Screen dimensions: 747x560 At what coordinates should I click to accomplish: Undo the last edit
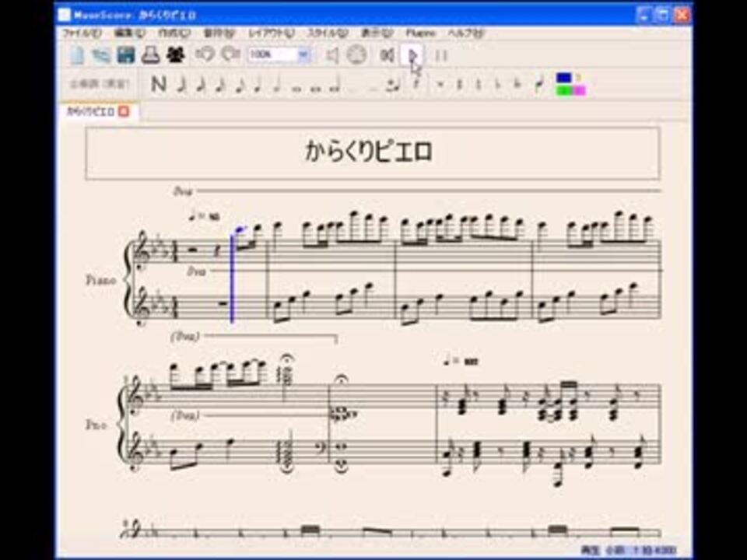(205, 54)
